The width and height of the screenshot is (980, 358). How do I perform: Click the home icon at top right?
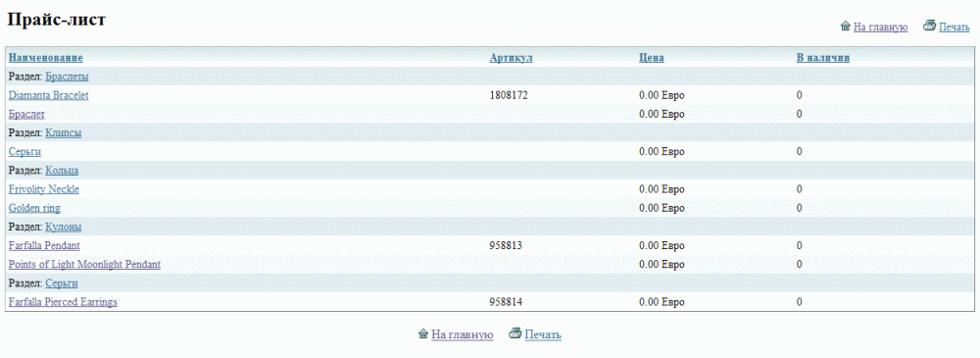pos(846,26)
